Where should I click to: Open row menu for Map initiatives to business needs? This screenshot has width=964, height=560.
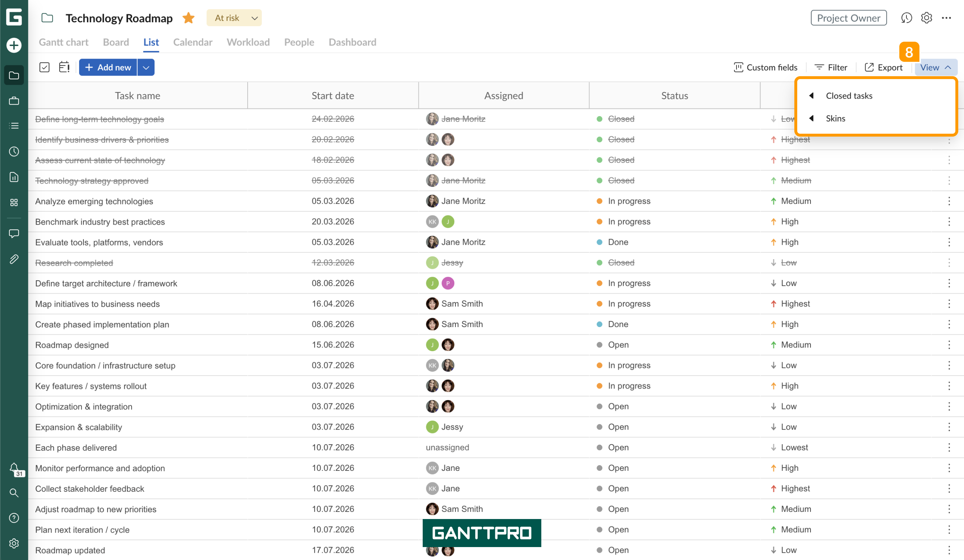[949, 304]
